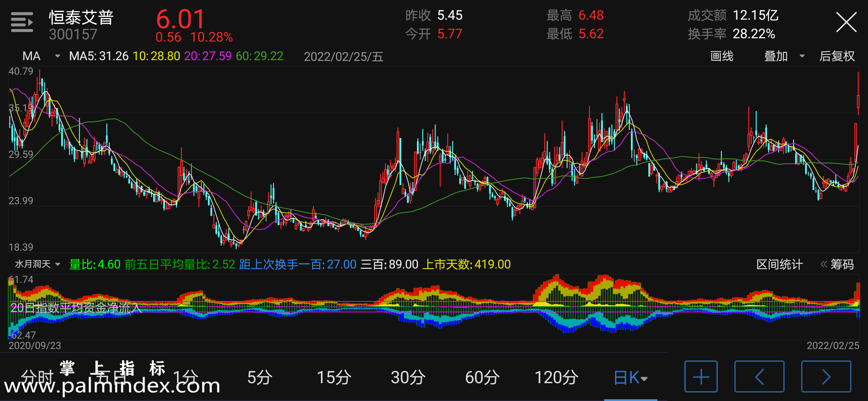Viewport: 868px width, 401px height.
Task: Go to previous with left arrow button
Action: click(759, 376)
